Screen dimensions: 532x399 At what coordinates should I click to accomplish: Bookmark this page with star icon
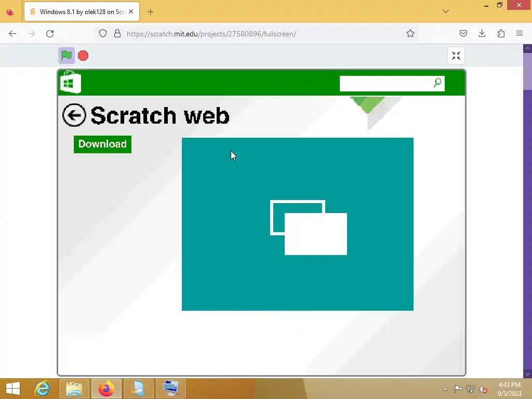pos(410,34)
